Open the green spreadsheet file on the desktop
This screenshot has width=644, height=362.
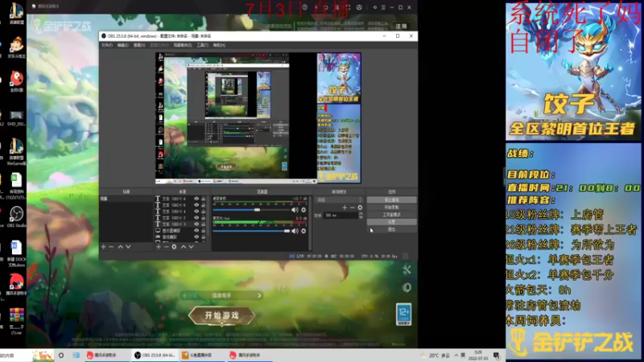click(16, 186)
